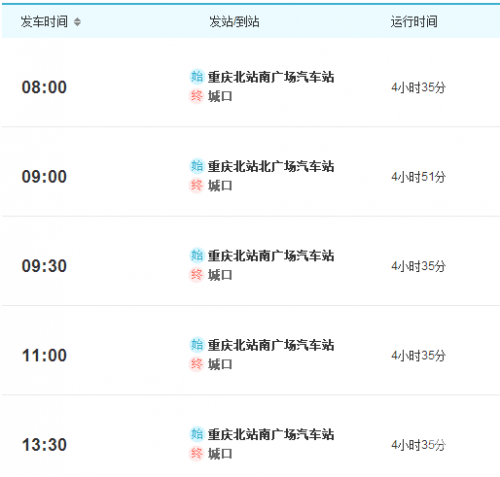Click red 终 icon in 09:00 row
The width and height of the screenshot is (500, 477).
(196, 185)
